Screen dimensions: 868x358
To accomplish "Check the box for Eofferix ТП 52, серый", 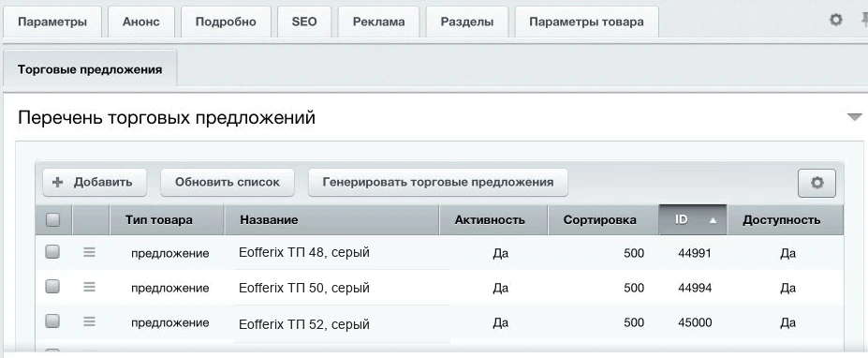I will click(52, 321).
